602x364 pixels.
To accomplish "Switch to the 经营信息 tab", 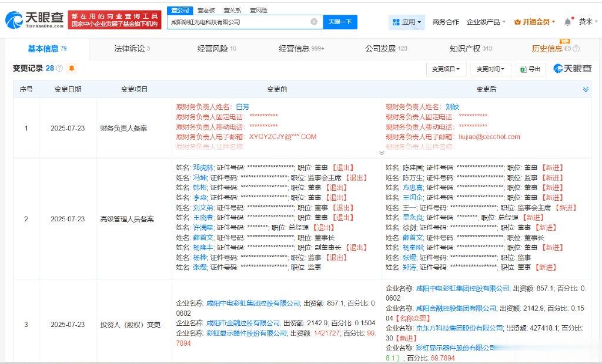I will pyautogui.click(x=302, y=49).
